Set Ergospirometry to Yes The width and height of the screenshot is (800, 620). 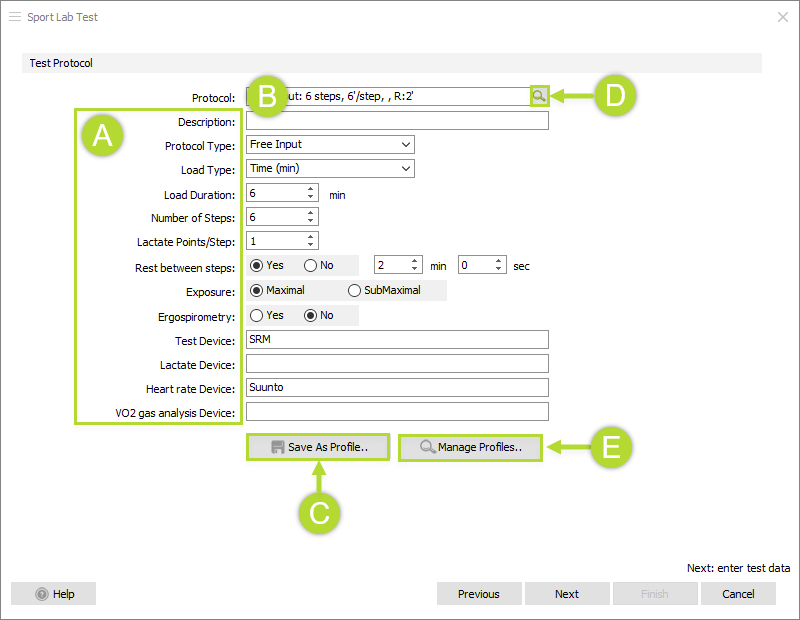266,315
